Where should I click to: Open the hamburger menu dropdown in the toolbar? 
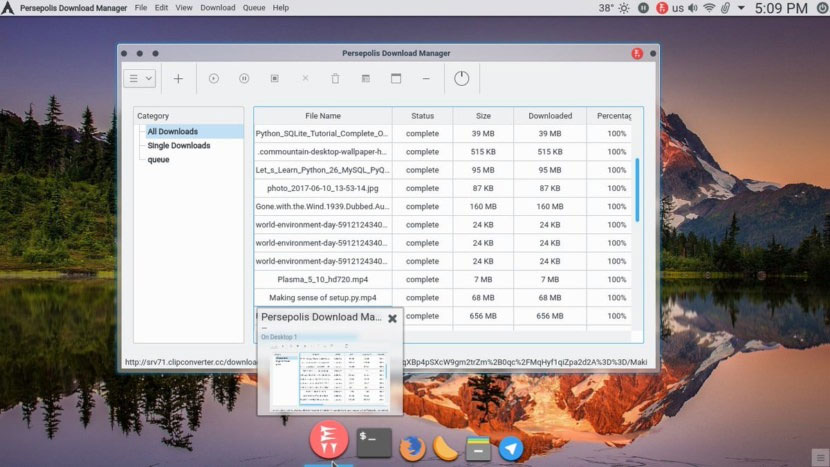[x=139, y=78]
